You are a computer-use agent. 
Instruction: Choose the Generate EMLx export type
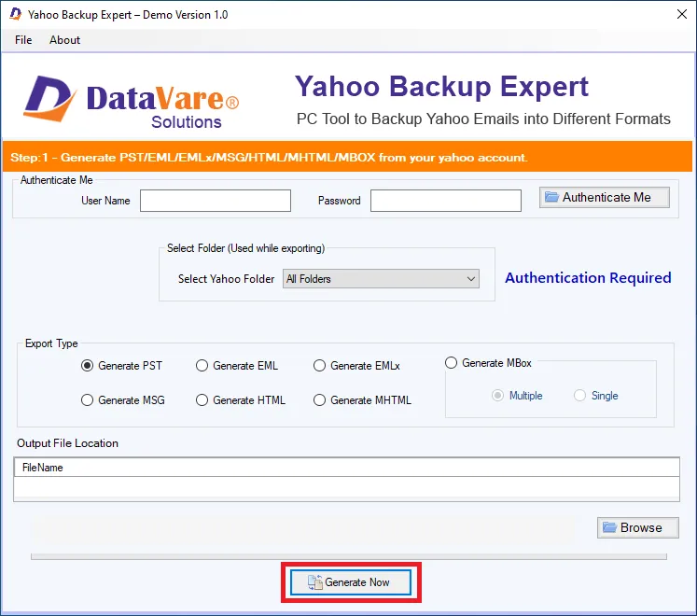coord(319,366)
